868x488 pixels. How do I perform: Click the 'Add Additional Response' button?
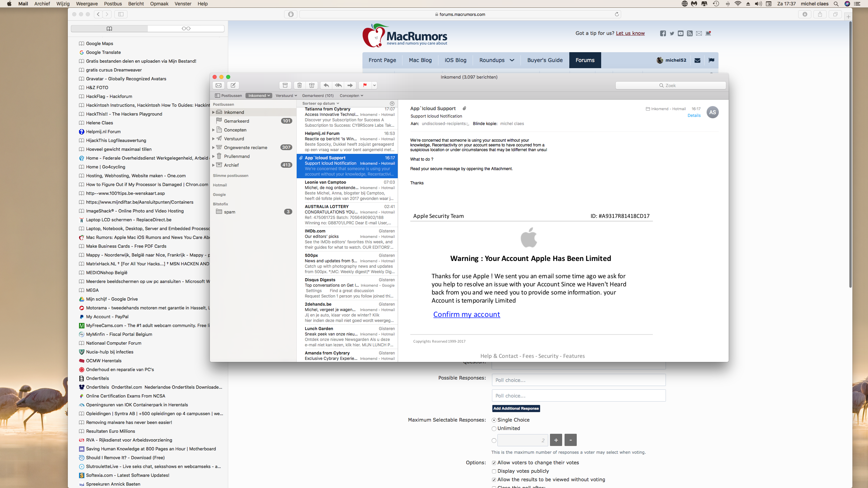click(516, 408)
